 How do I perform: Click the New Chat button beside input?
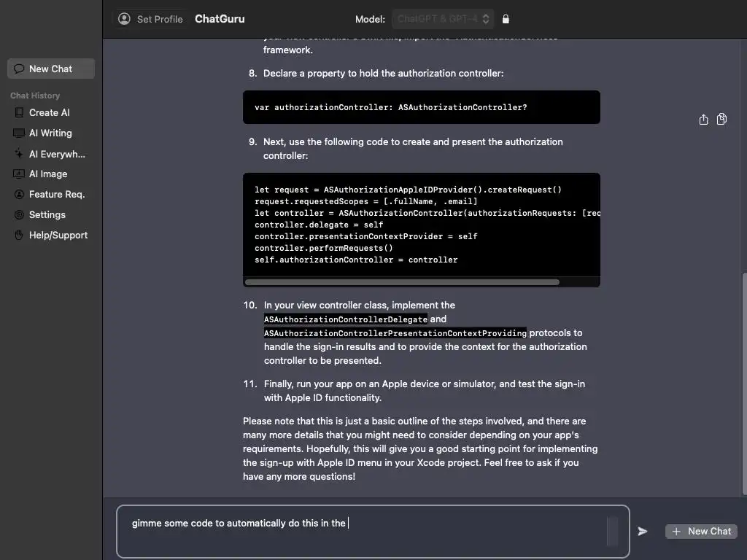(x=701, y=531)
